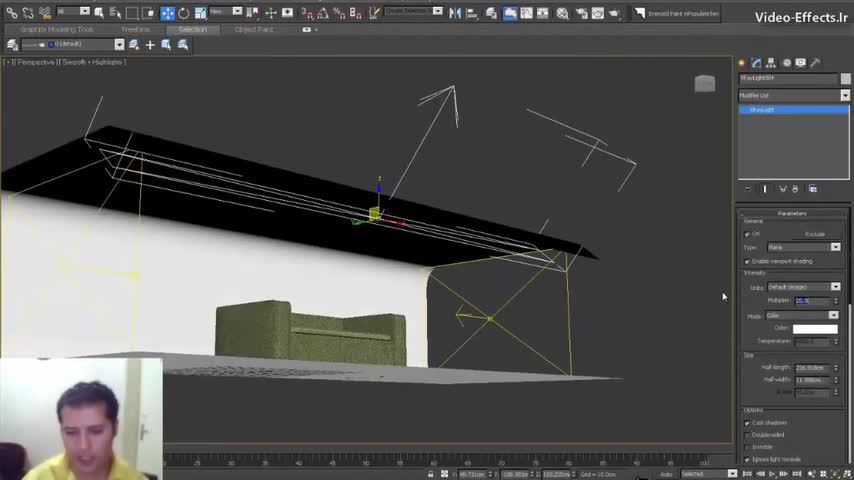Click the Select and Link chain icon
The height and width of the screenshot is (480, 854).
pos(10,13)
